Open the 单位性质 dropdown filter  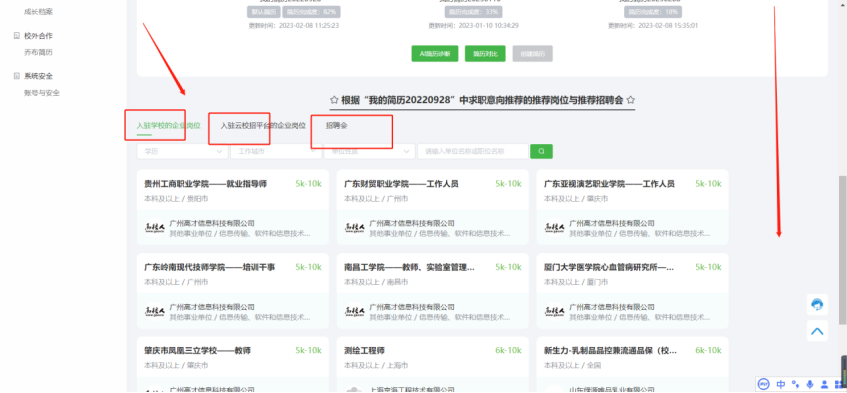[369, 151]
